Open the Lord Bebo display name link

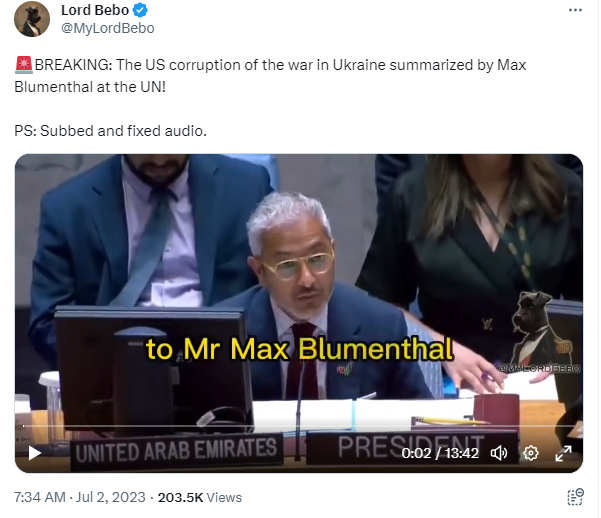[x=95, y=10]
